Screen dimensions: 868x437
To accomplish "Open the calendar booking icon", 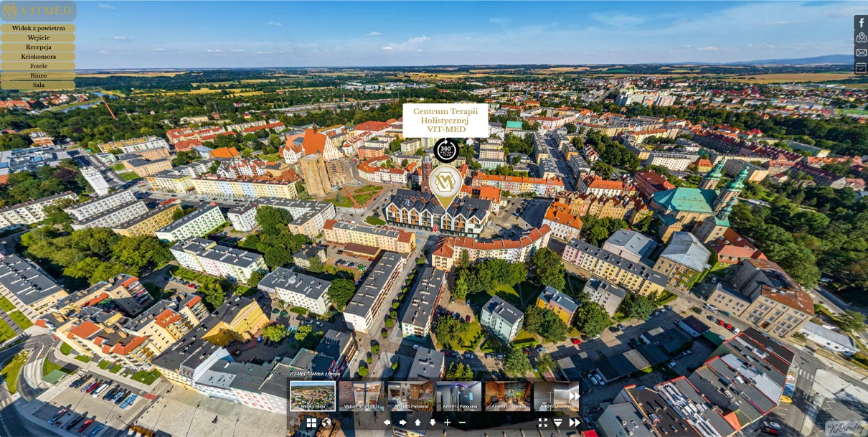I will tap(861, 67).
